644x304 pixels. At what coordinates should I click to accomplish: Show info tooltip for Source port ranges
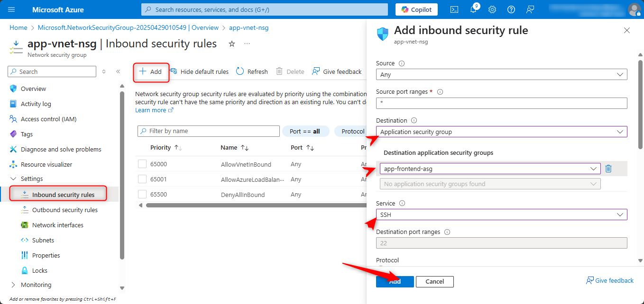(x=440, y=92)
